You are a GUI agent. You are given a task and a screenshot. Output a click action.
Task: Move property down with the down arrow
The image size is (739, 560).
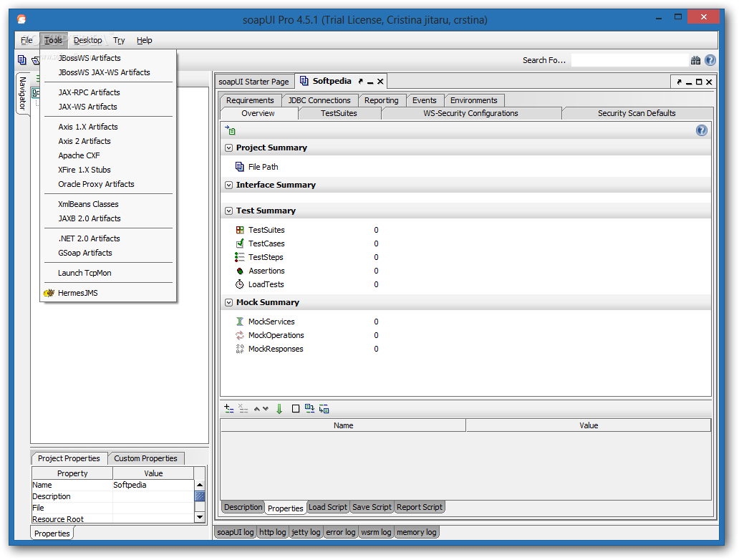266,409
